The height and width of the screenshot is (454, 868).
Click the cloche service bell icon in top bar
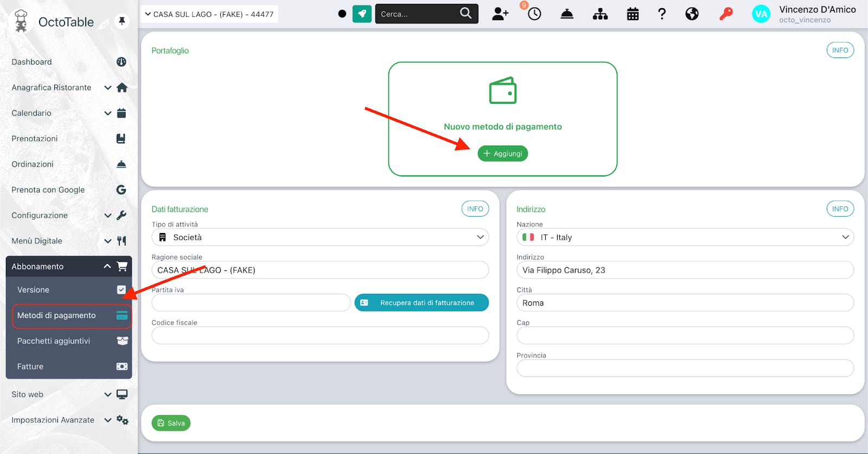(567, 14)
